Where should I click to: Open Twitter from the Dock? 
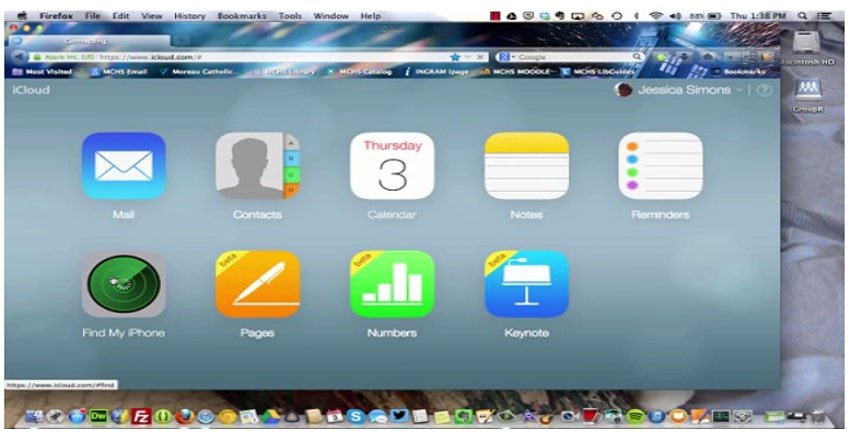tap(399, 416)
